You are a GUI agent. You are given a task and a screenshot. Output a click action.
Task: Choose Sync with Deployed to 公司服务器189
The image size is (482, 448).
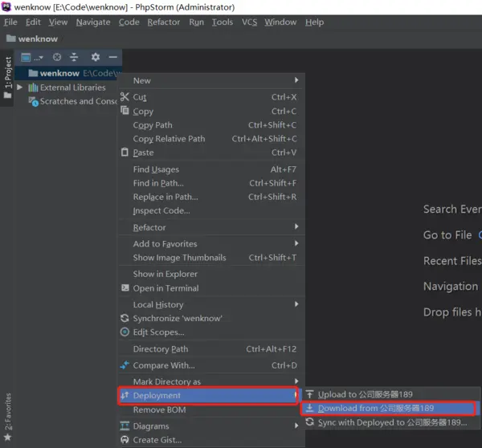[x=392, y=422]
